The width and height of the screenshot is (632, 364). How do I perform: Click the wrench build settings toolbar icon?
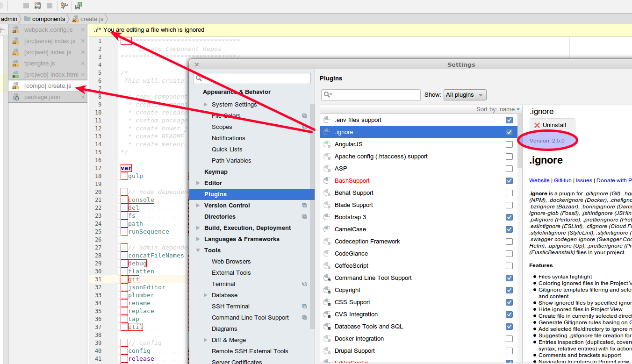(64, 6)
